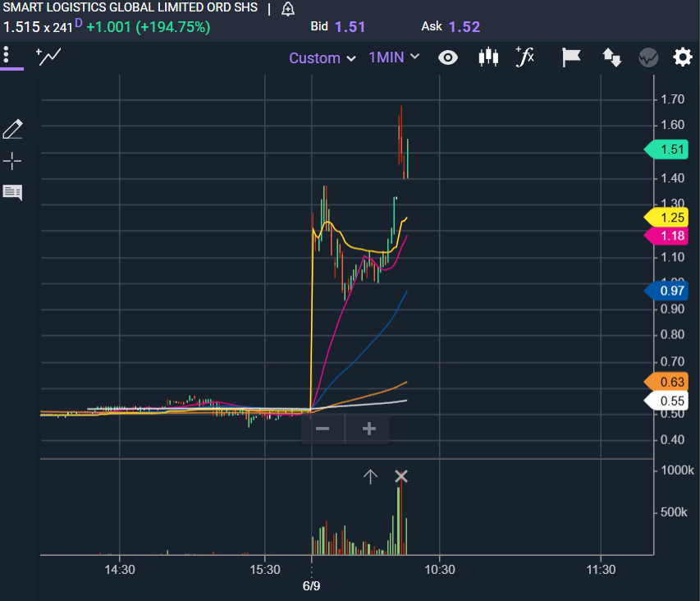Select the orange 0.63 indicator label
700x601 pixels.
pyautogui.click(x=666, y=383)
